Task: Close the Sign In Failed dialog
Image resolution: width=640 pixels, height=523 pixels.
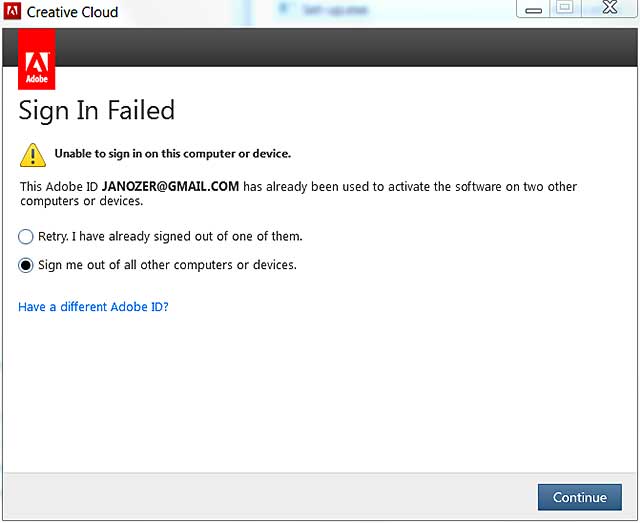Action: (x=607, y=8)
